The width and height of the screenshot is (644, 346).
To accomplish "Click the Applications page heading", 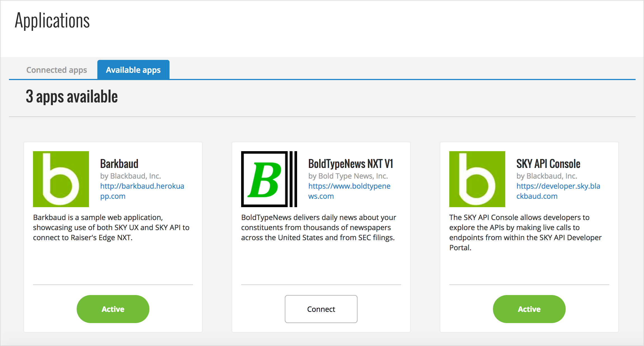I will pyautogui.click(x=52, y=21).
